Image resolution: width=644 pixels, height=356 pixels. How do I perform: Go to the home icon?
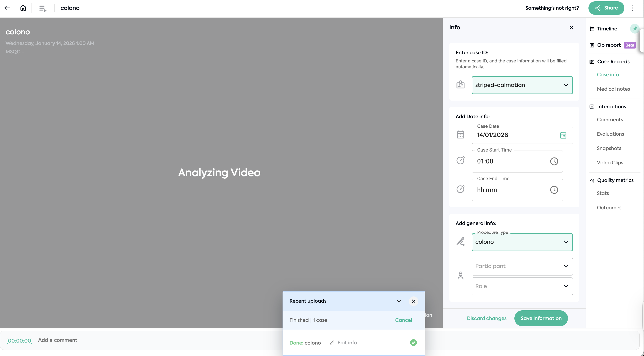click(23, 8)
